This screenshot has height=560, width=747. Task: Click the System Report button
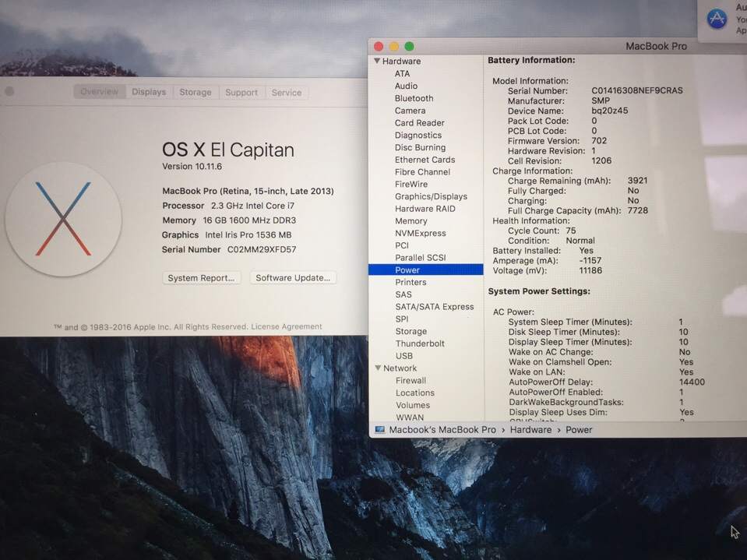tap(201, 278)
